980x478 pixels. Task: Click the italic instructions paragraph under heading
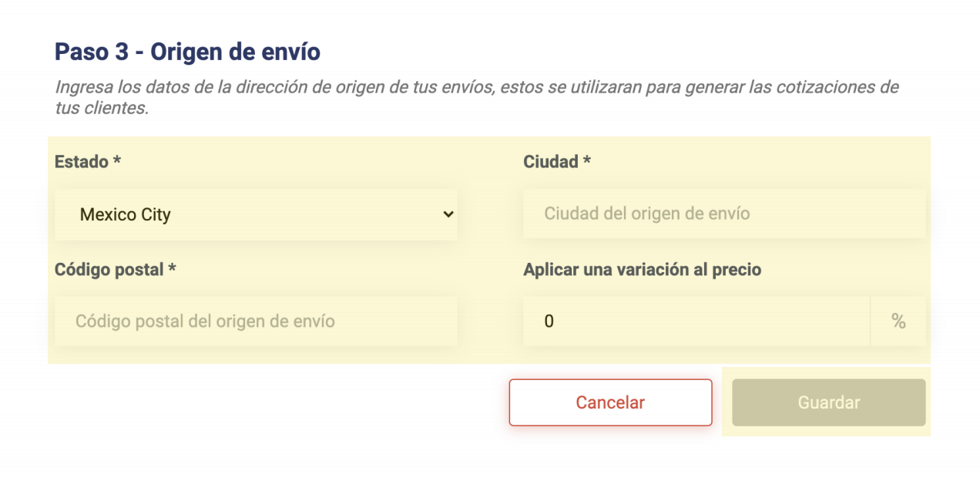(x=477, y=97)
